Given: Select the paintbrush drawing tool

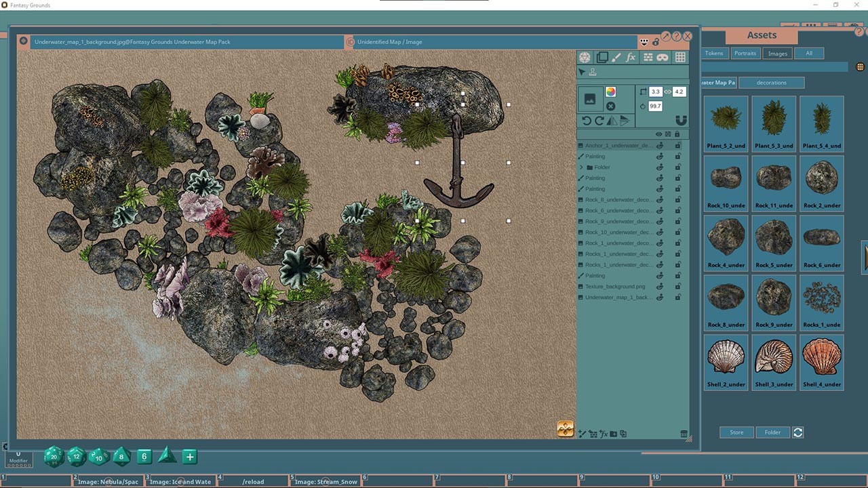Looking at the screenshot, I should coord(615,57).
